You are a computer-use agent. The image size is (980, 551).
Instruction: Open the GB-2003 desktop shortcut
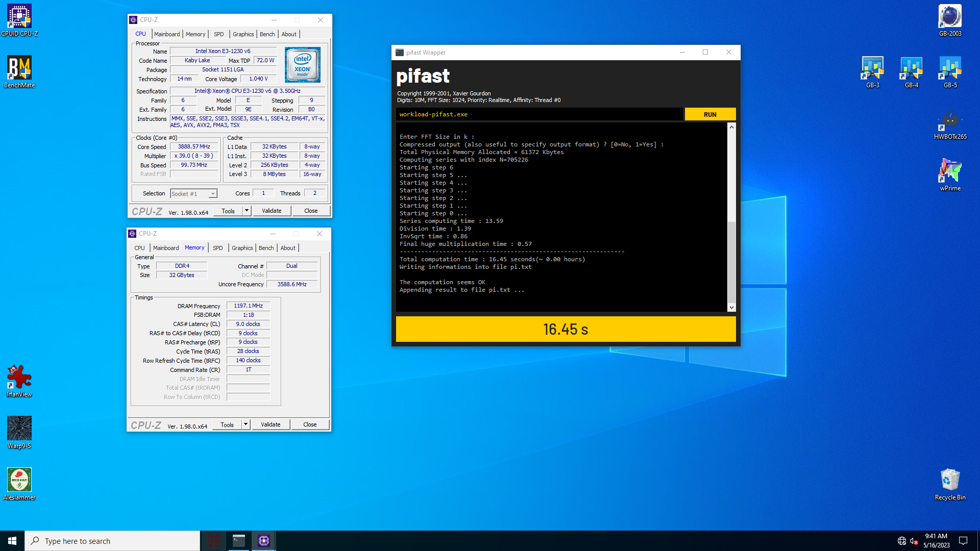click(950, 20)
